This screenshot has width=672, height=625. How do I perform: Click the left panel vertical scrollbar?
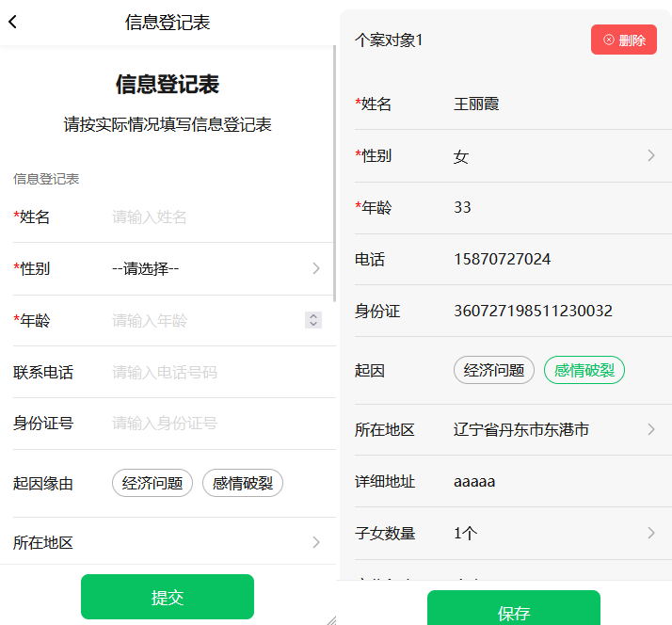[334, 173]
